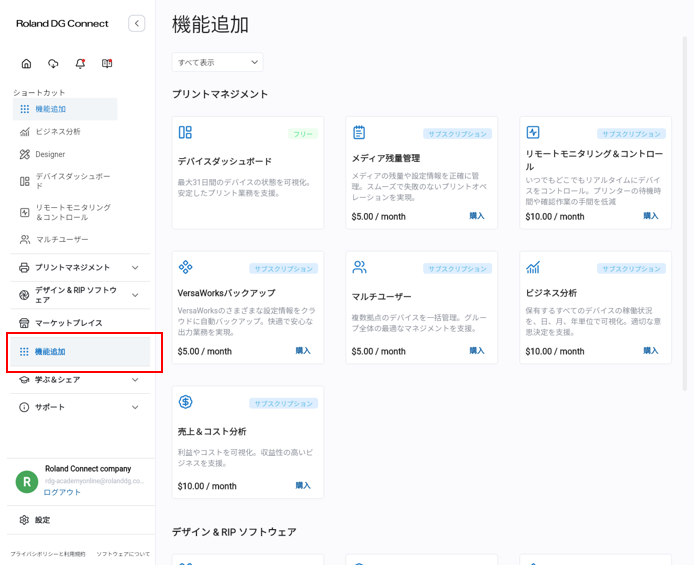
Task: Click 購入 for 売上＆コスト分析
Action: [x=303, y=485]
